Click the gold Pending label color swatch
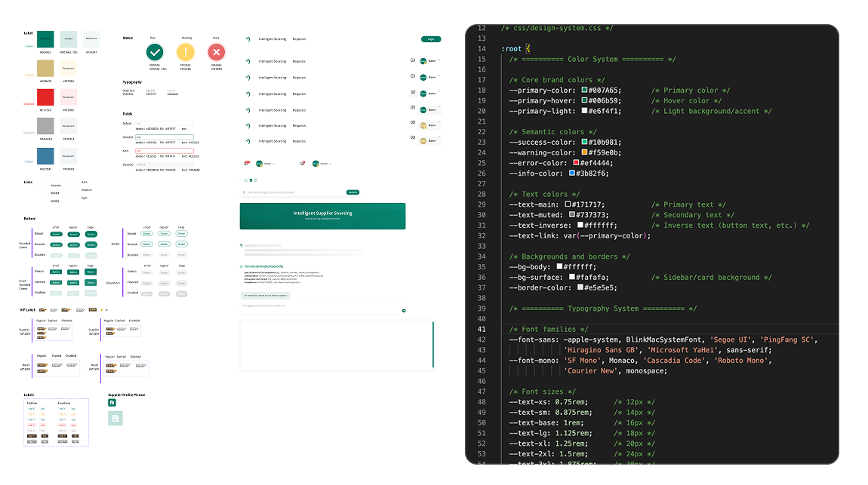The width and height of the screenshot is (868, 485). pos(45,68)
